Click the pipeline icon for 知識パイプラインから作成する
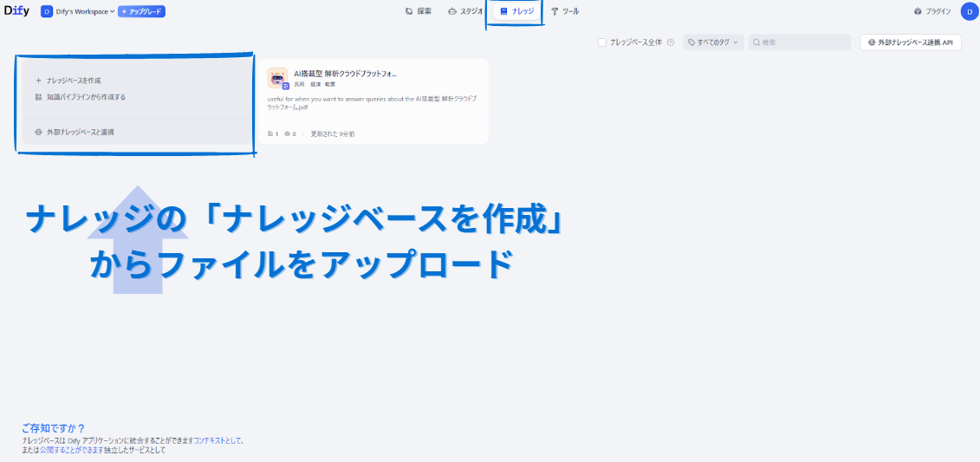 tap(38, 97)
